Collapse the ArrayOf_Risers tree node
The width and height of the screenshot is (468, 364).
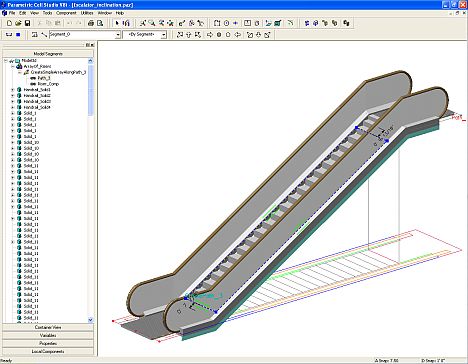click(13, 66)
